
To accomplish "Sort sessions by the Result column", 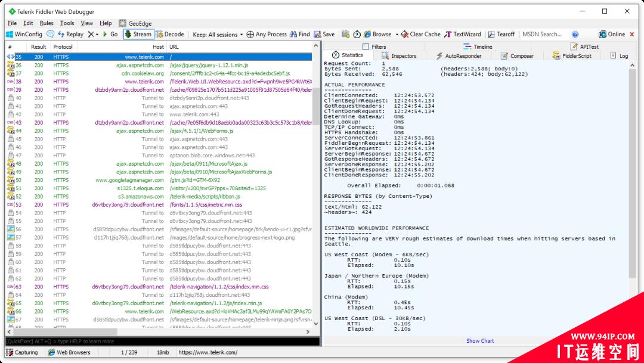I will (x=38, y=47).
